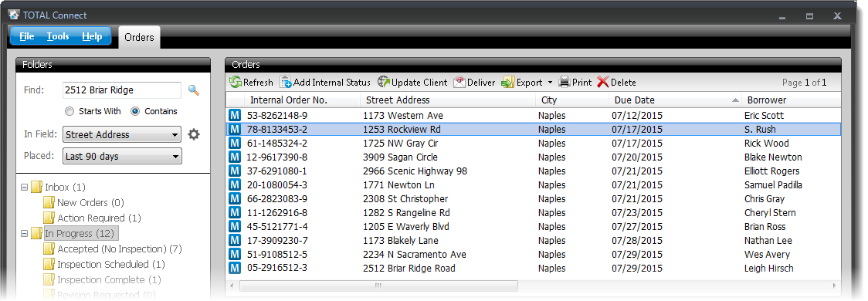The width and height of the screenshot is (868, 301).
Task: Select Inspection Scheduled (1) folder
Action: pyautogui.click(x=111, y=265)
